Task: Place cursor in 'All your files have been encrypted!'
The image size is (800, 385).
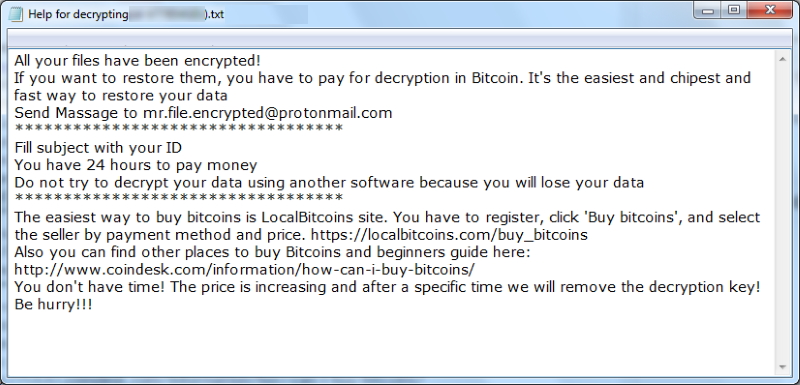Action: point(137,61)
